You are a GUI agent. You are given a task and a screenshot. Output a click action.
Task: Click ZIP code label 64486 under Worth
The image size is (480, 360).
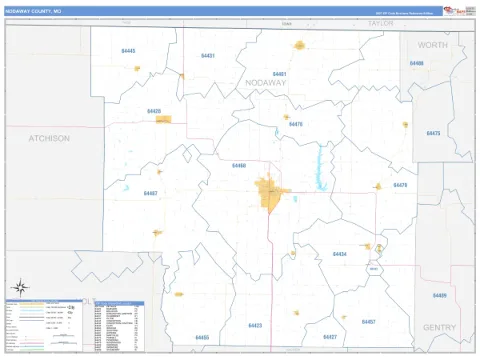click(x=417, y=63)
